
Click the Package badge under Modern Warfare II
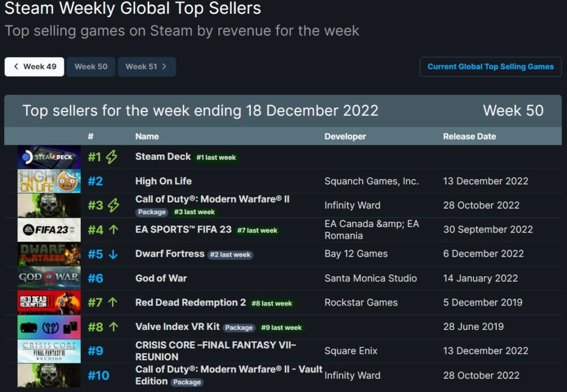(151, 212)
